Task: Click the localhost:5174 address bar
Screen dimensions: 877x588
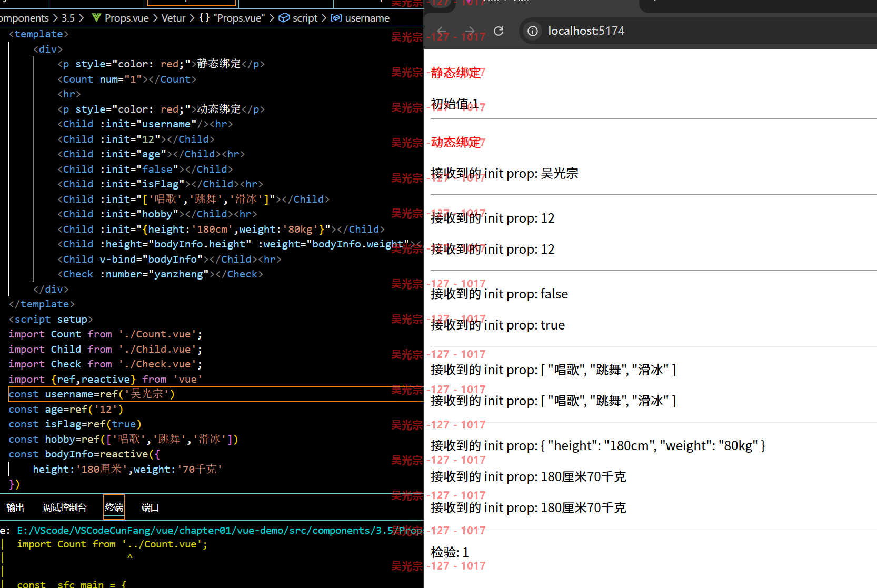Action: point(586,31)
